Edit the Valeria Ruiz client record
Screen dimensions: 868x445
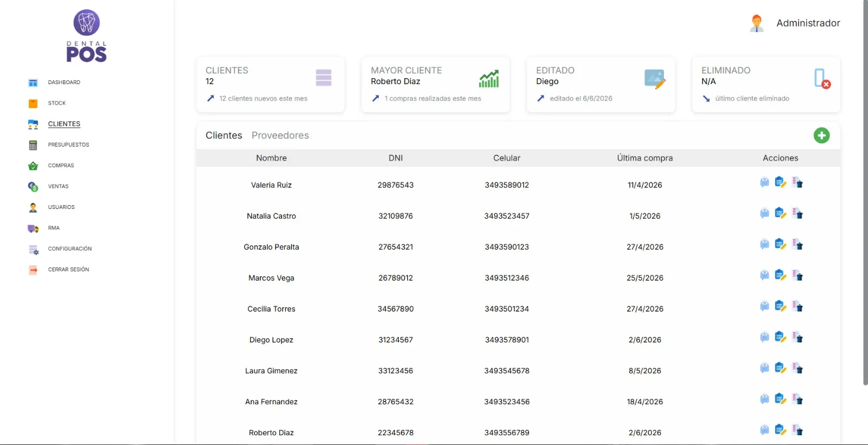[x=781, y=182]
